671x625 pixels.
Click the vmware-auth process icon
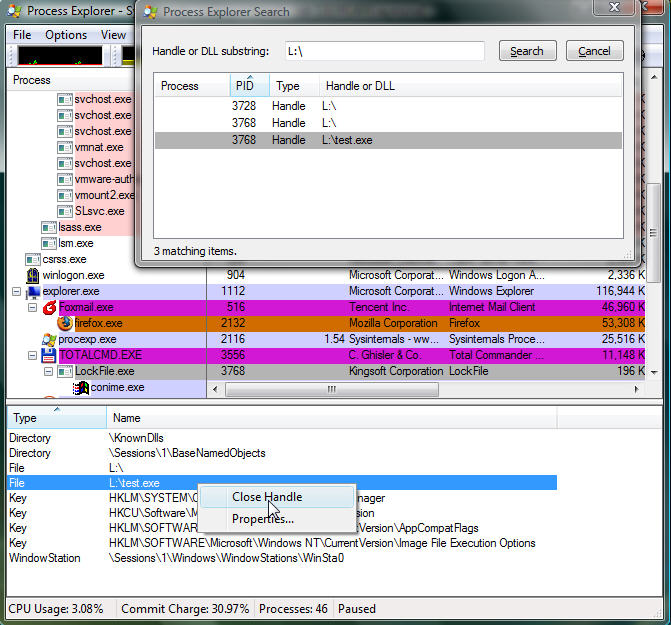pyautogui.click(x=65, y=179)
